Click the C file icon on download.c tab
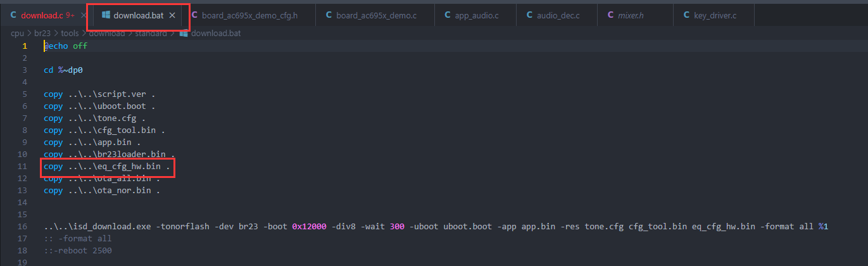This screenshot has width=868, height=266. 13,15
